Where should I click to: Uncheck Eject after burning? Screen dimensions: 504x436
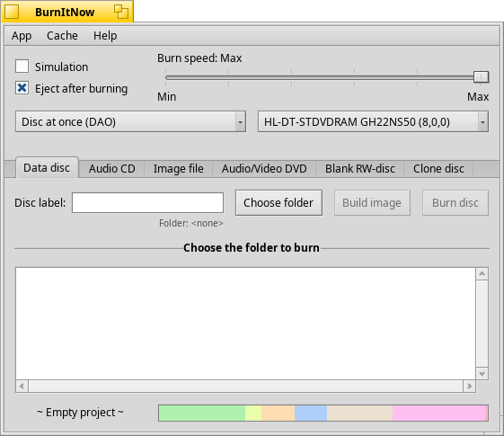click(x=22, y=88)
